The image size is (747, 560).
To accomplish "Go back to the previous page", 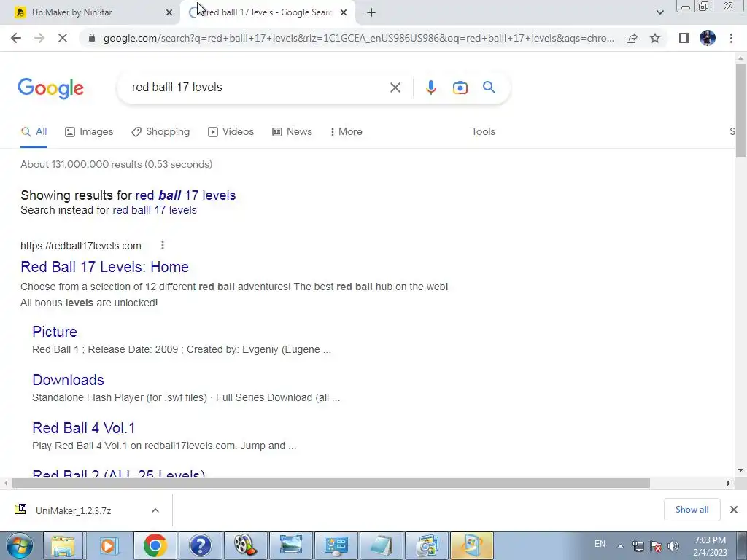I will coord(16,38).
